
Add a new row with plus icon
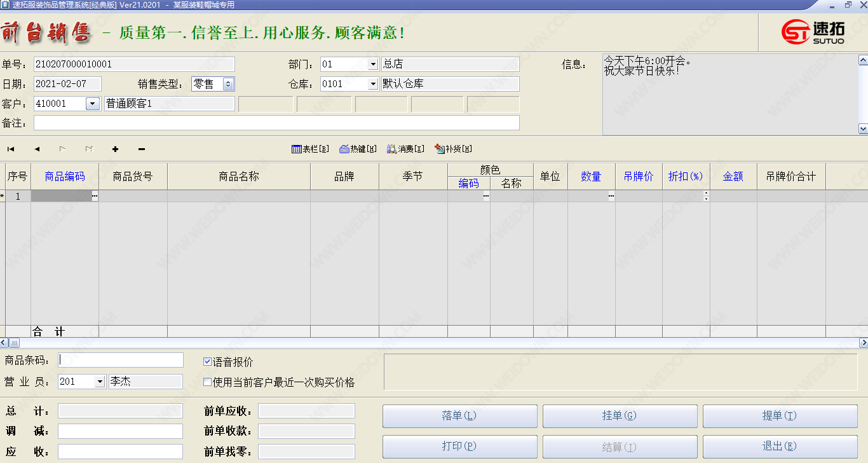tap(115, 149)
